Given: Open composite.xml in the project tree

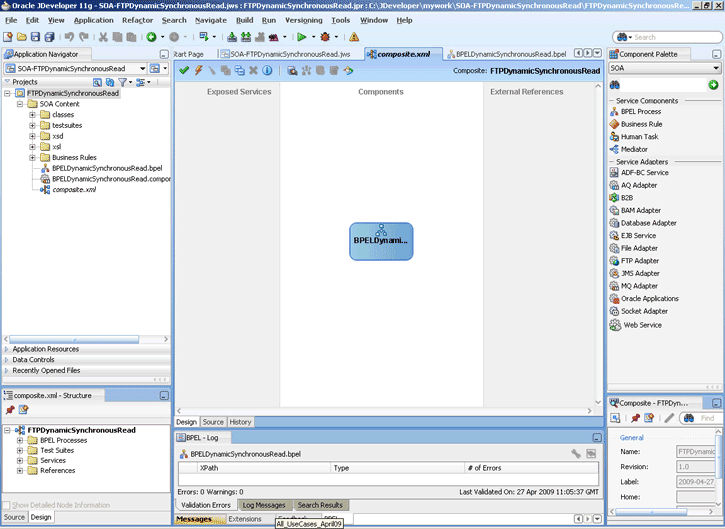Looking at the screenshot, I should [x=74, y=189].
